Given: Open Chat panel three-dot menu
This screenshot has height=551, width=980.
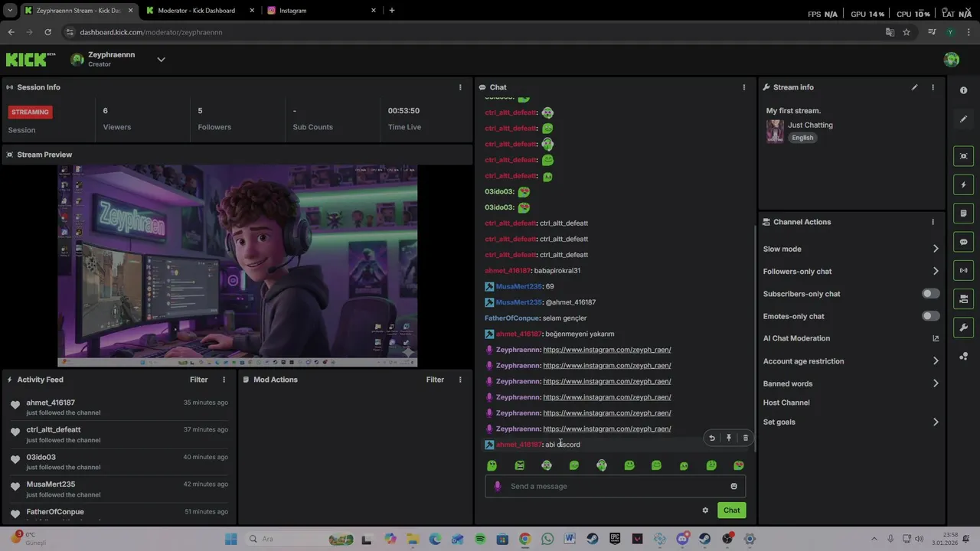Looking at the screenshot, I should point(743,87).
